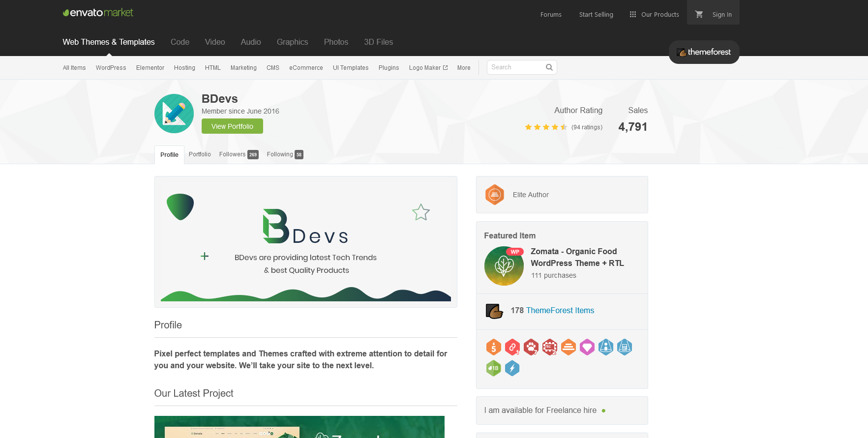Viewport: 868px width, 438px height.
Task: Open the More menu
Action: [464, 68]
